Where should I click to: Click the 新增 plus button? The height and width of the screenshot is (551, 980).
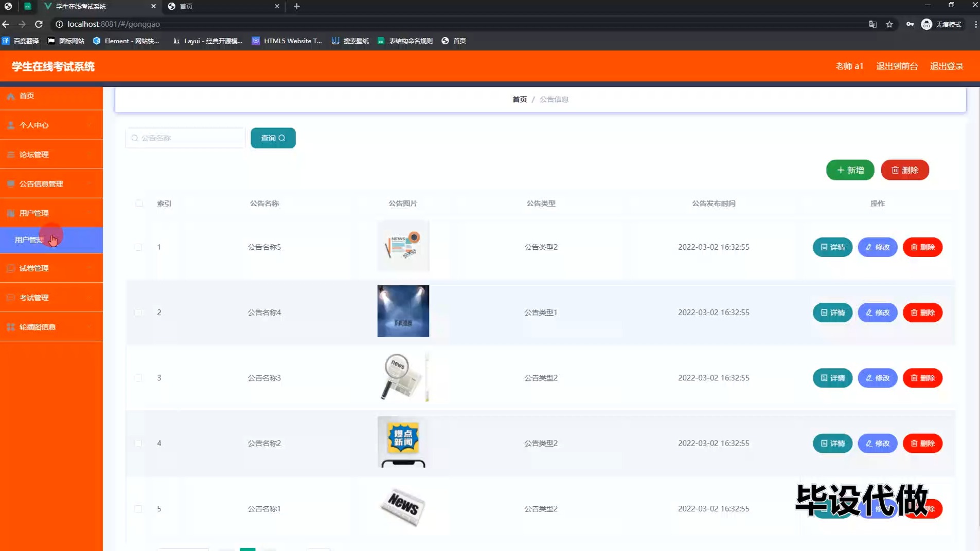pos(849,170)
